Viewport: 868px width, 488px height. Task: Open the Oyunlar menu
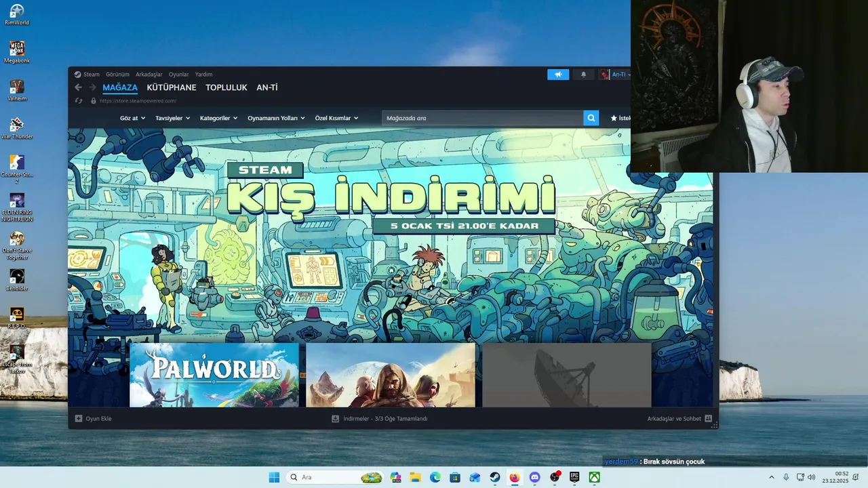click(x=179, y=75)
